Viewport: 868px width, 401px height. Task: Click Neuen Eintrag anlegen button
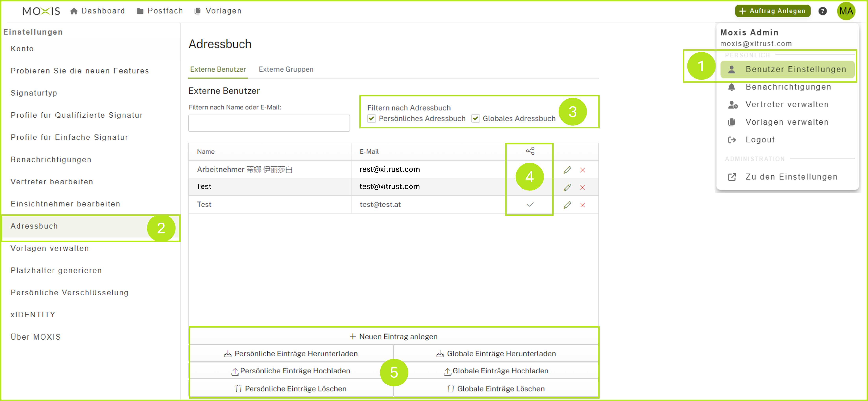coord(393,336)
